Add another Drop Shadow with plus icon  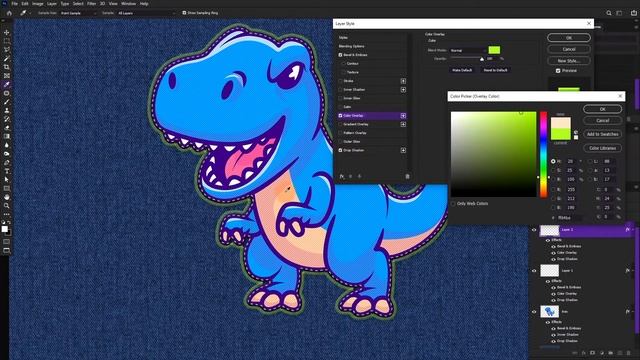[403, 150]
